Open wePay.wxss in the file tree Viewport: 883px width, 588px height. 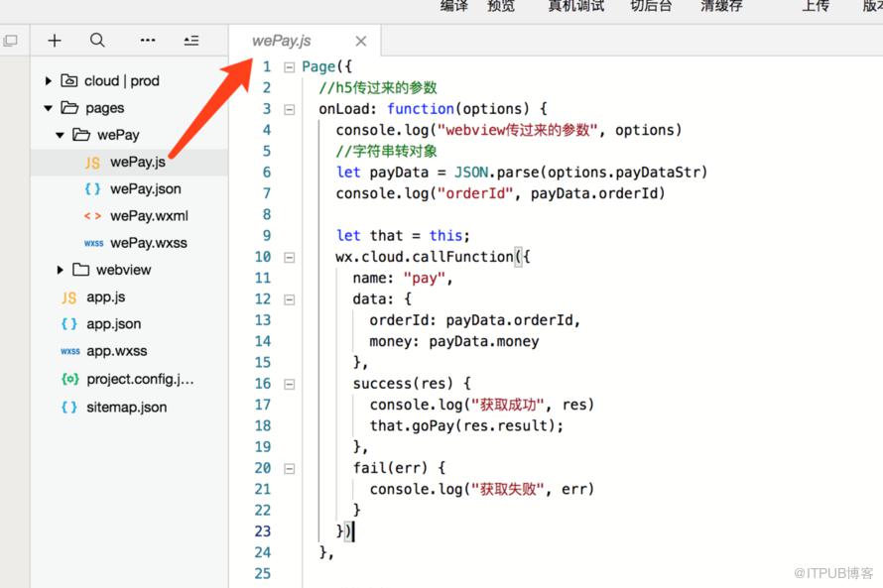(149, 243)
